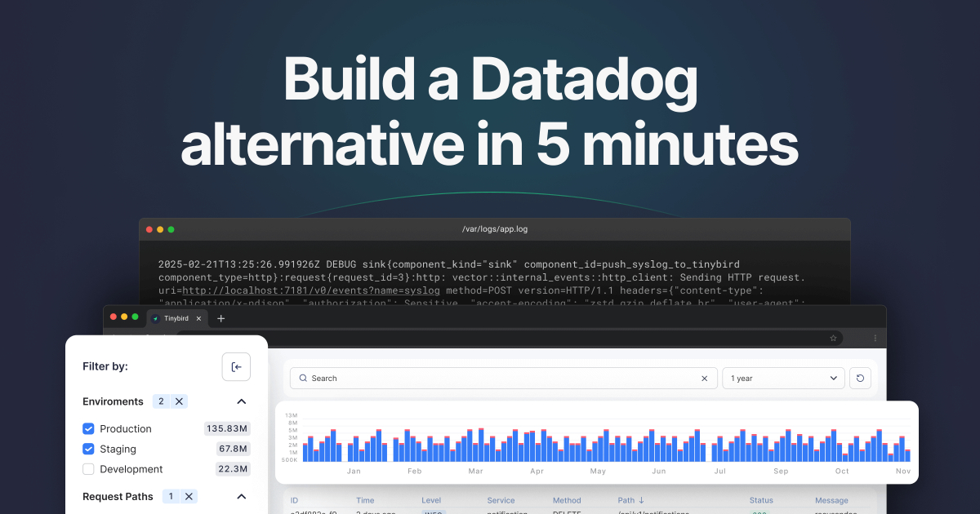Collapse the Request Paths section chevron

coord(241,496)
